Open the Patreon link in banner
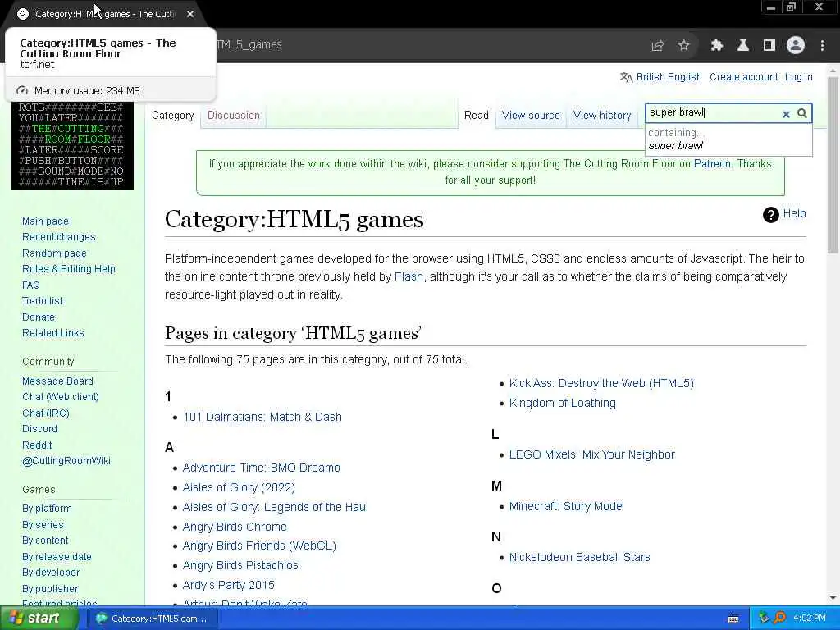Viewport: 840px width, 630px height. [712, 164]
